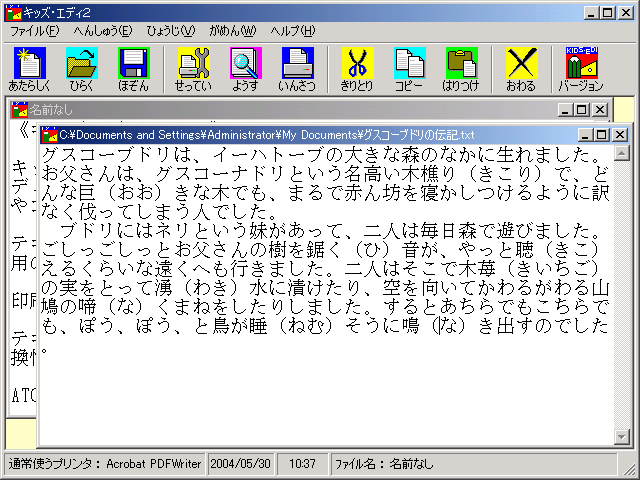
Task: Open a file with ひらく icon
Action: pos(82,69)
